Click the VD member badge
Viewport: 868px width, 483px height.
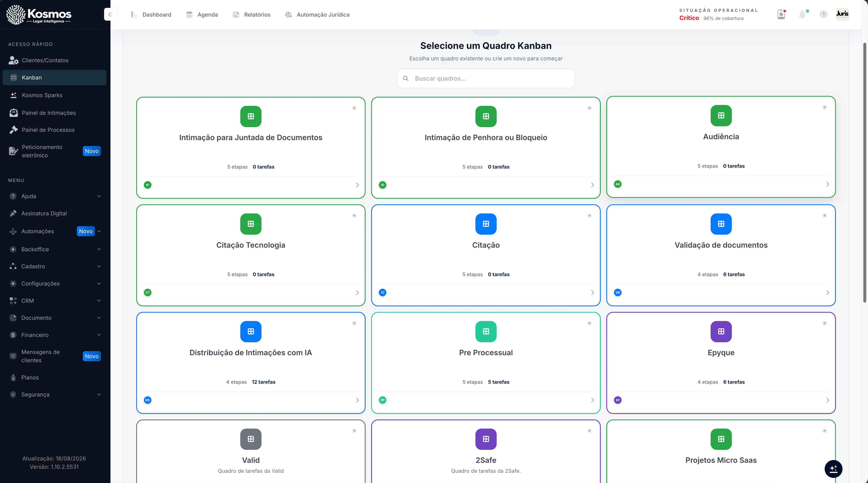click(x=618, y=293)
